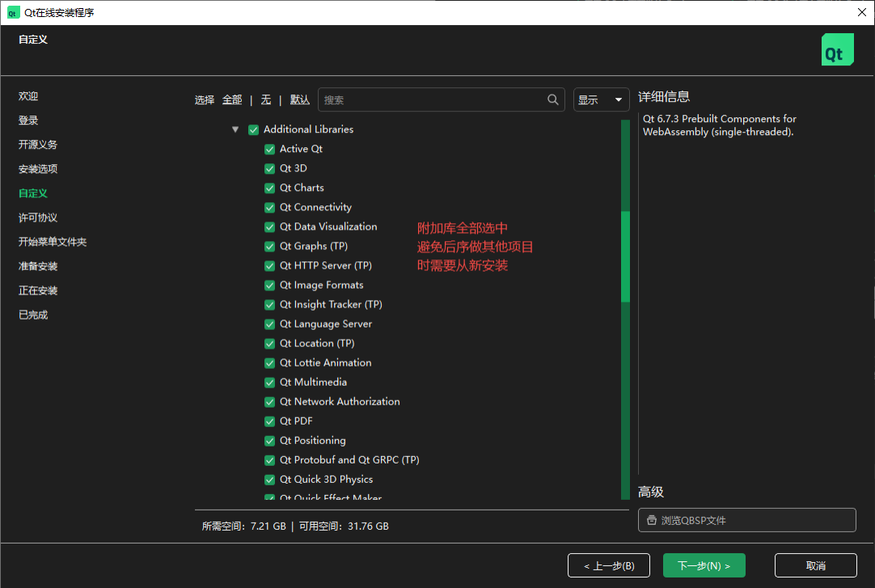
Task: Uncheck Qt Lottie Animation checkbox
Action: [x=269, y=363]
